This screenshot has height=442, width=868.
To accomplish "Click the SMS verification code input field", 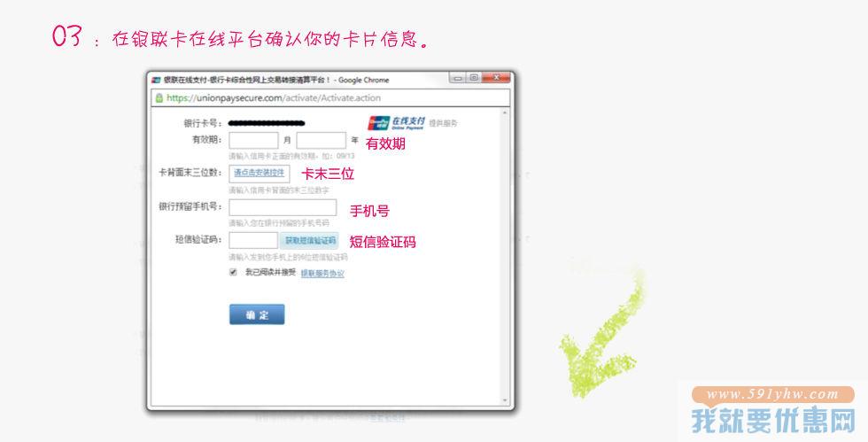I will (x=253, y=240).
